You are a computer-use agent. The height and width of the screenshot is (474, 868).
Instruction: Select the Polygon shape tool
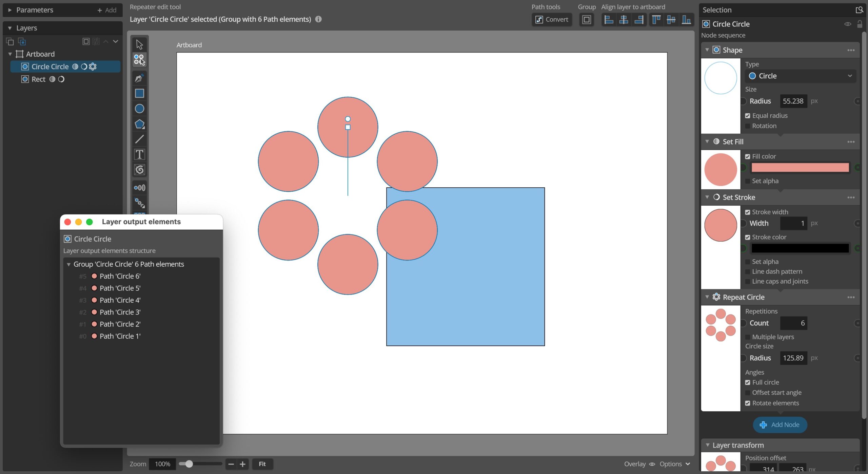(x=139, y=124)
